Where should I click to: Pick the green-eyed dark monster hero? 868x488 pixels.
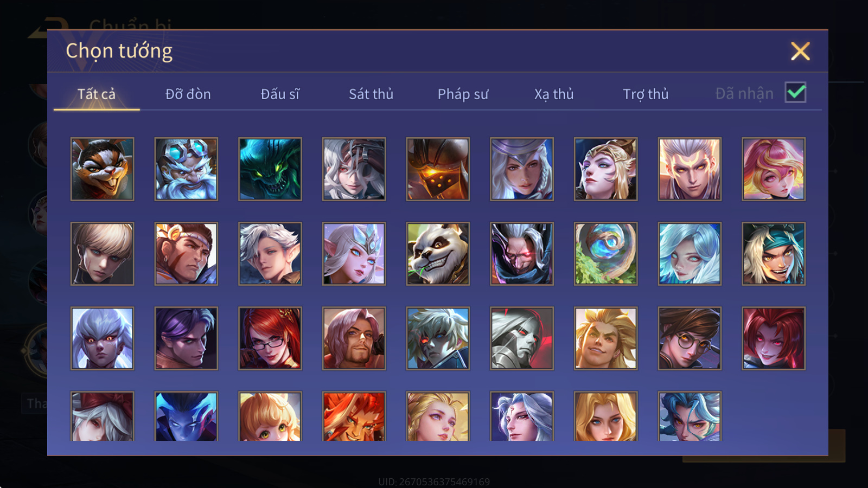(x=270, y=169)
